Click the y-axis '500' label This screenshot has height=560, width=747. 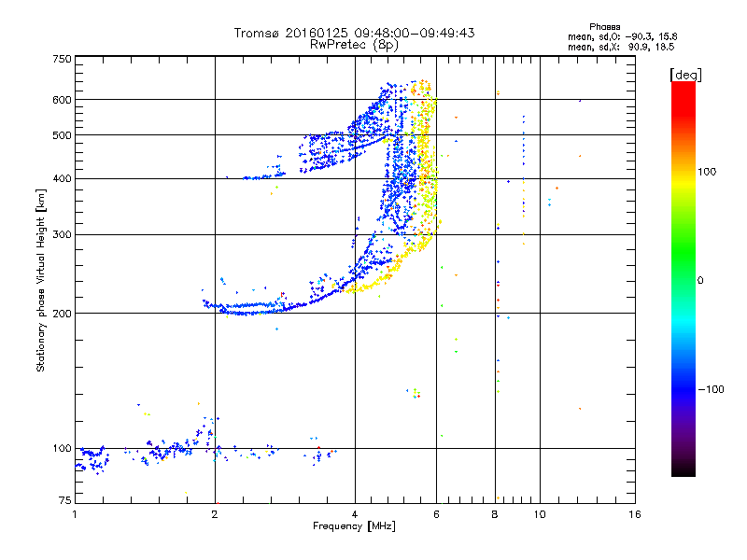[x=62, y=135]
